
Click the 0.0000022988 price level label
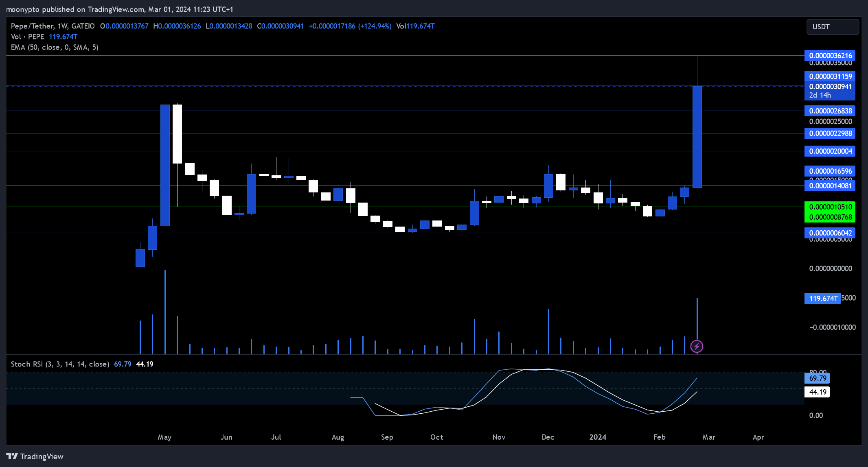pos(830,133)
